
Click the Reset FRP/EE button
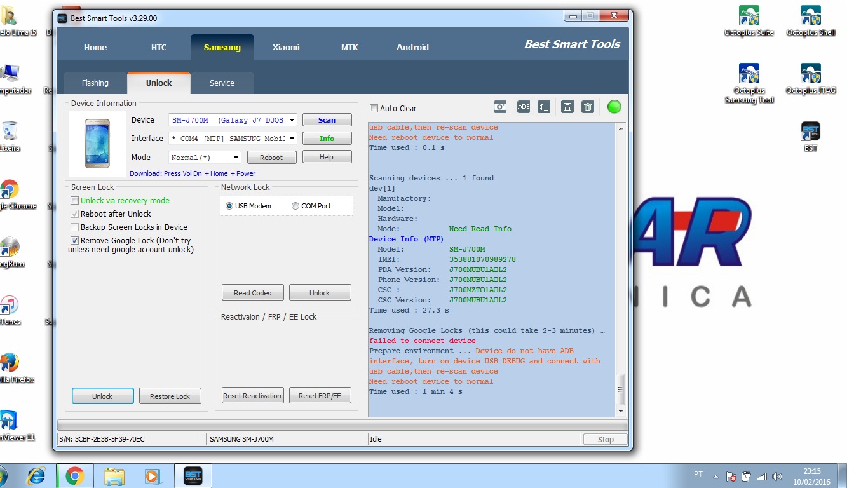(320, 396)
